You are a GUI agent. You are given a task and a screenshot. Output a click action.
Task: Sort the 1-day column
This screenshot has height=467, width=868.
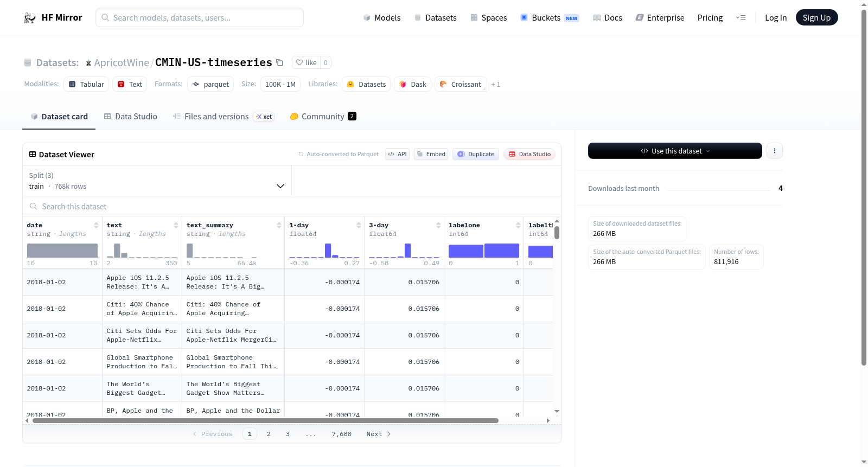tap(359, 225)
